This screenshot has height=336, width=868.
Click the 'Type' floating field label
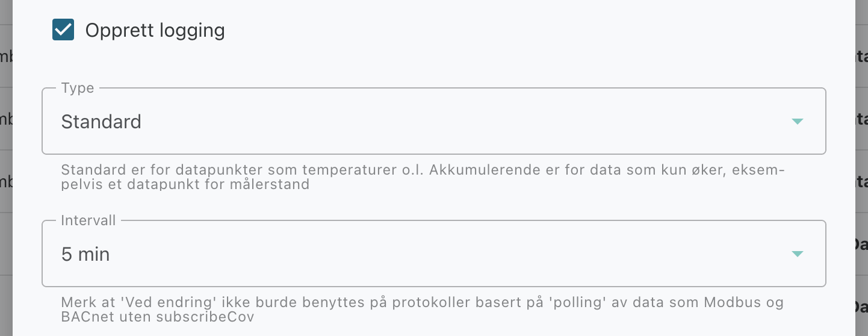(x=78, y=88)
